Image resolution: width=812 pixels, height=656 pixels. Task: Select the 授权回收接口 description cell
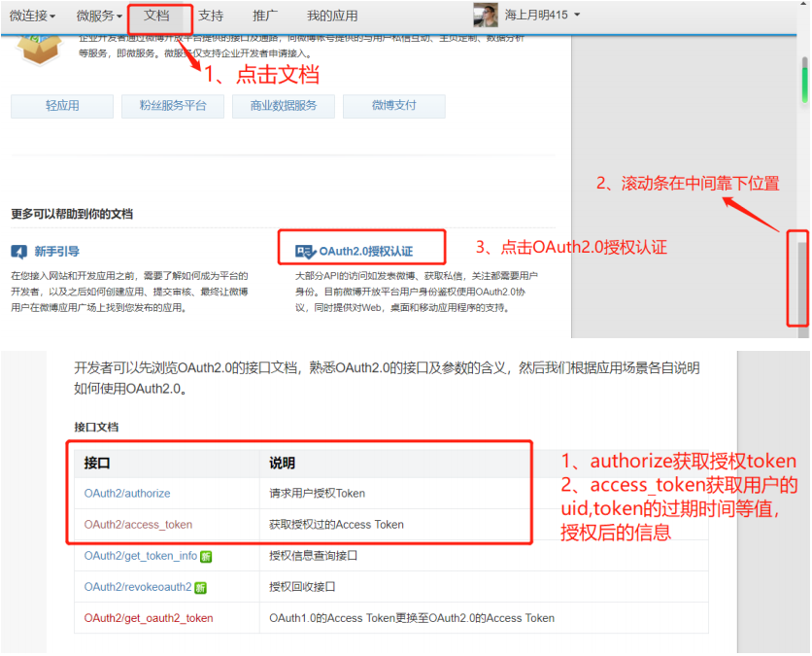[x=484, y=587]
